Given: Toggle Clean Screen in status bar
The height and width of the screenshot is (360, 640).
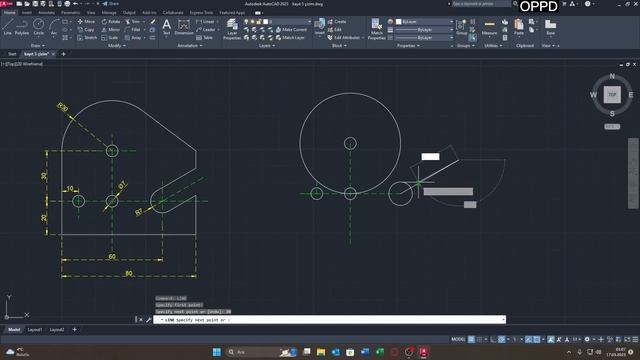Looking at the screenshot, I should [x=627, y=340].
